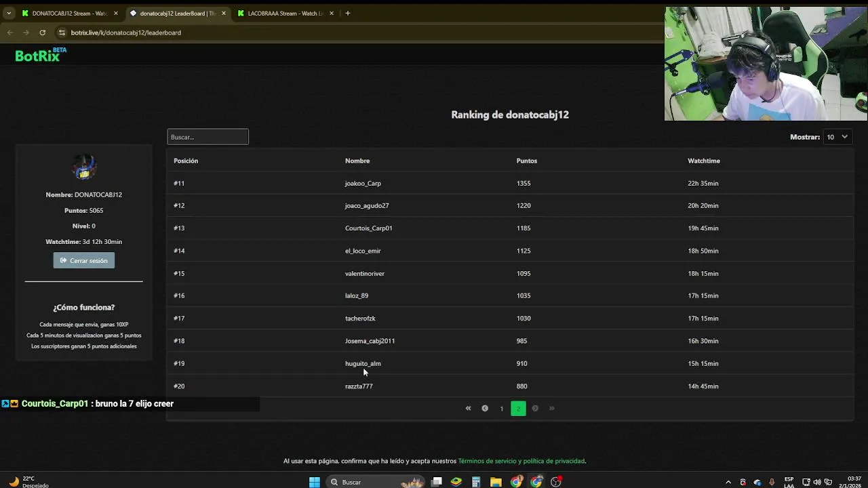Click position #13 cell

tap(179, 228)
